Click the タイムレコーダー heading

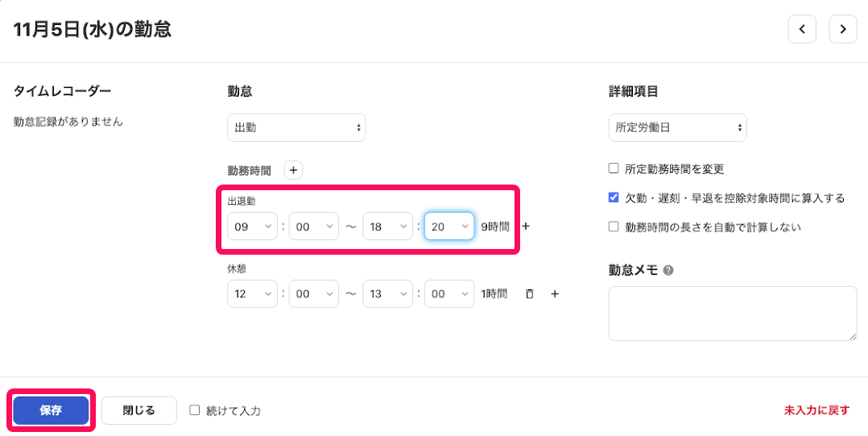[62, 91]
